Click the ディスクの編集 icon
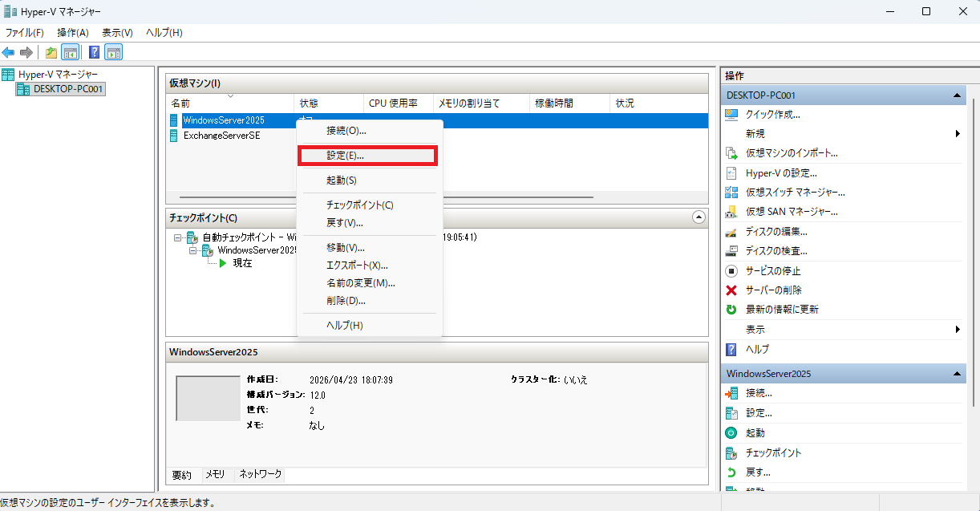980x511 pixels. [x=731, y=232]
